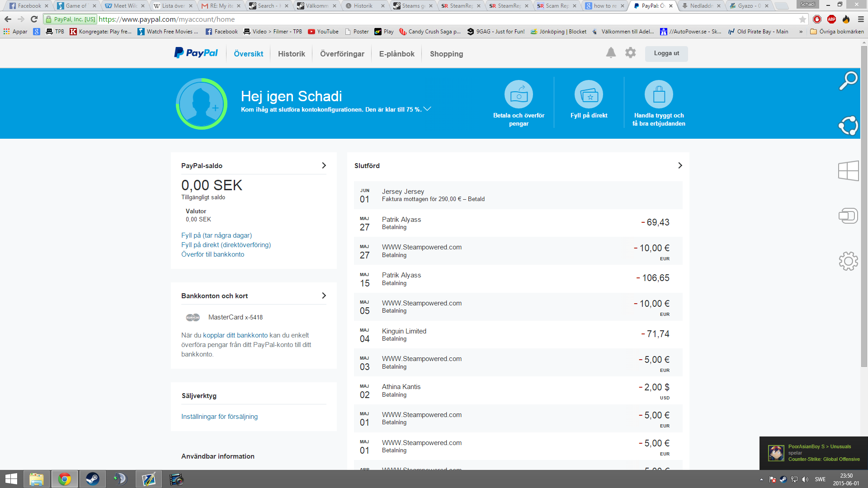Image resolution: width=868 pixels, height=488 pixels.
Task: Click the browser address bar URL
Action: point(166,19)
